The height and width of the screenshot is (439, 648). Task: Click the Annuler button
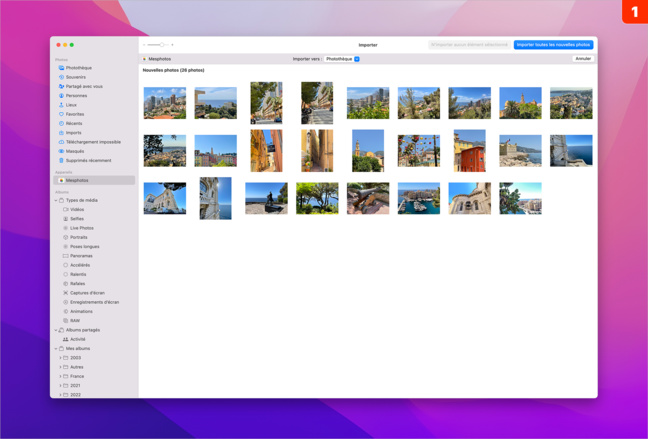(582, 59)
